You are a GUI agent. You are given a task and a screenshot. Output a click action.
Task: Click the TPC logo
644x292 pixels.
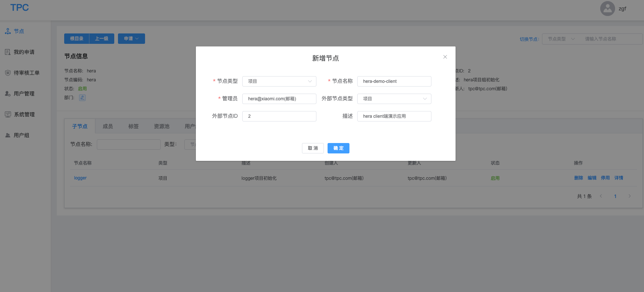click(20, 8)
